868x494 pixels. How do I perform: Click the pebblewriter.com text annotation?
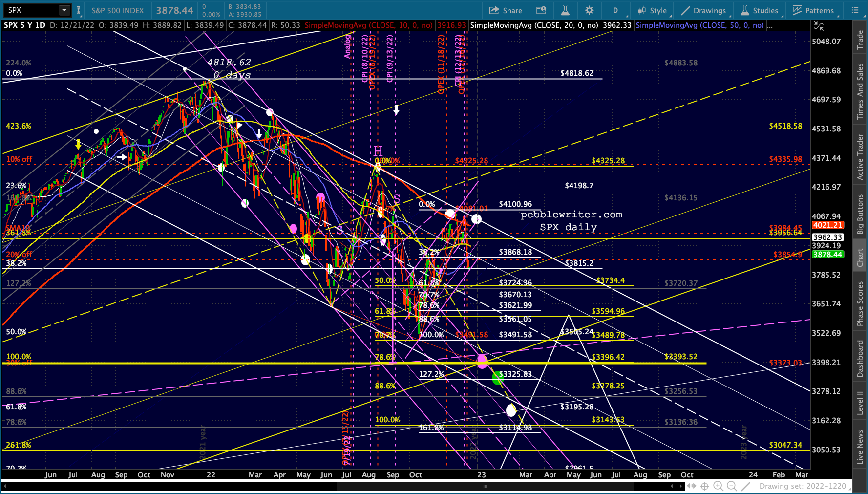[x=572, y=215]
